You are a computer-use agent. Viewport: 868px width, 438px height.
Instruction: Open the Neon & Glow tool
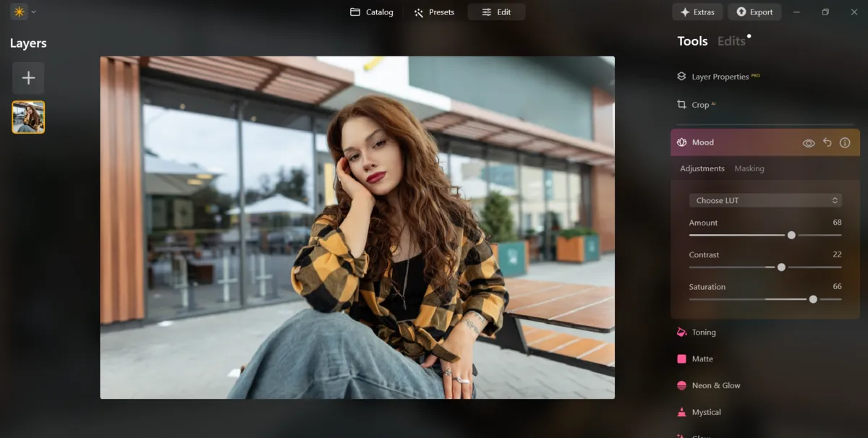click(x=716, y=385)
